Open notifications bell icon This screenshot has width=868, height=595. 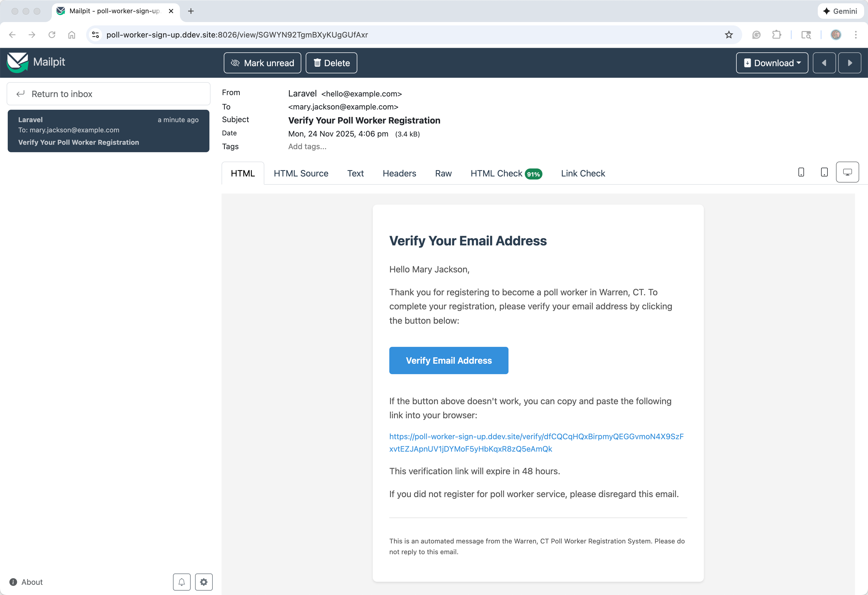click(x=182, y=581)
